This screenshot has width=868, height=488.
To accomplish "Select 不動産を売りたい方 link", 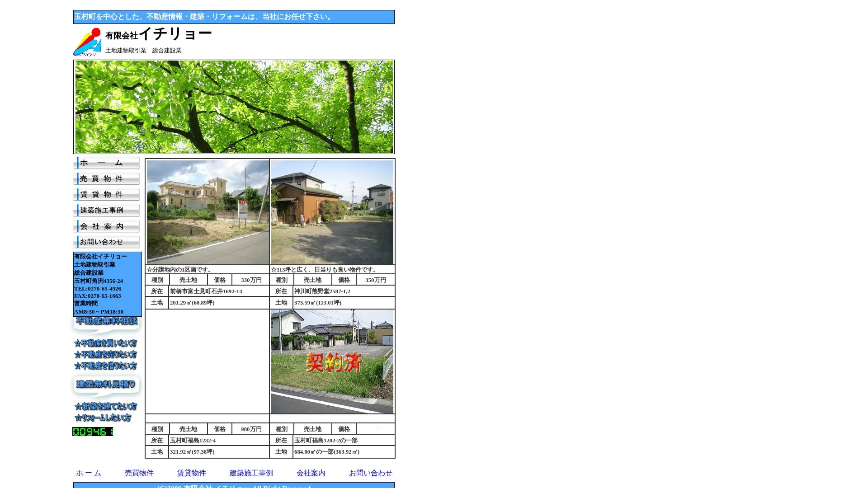I will (x=105, y=355).
